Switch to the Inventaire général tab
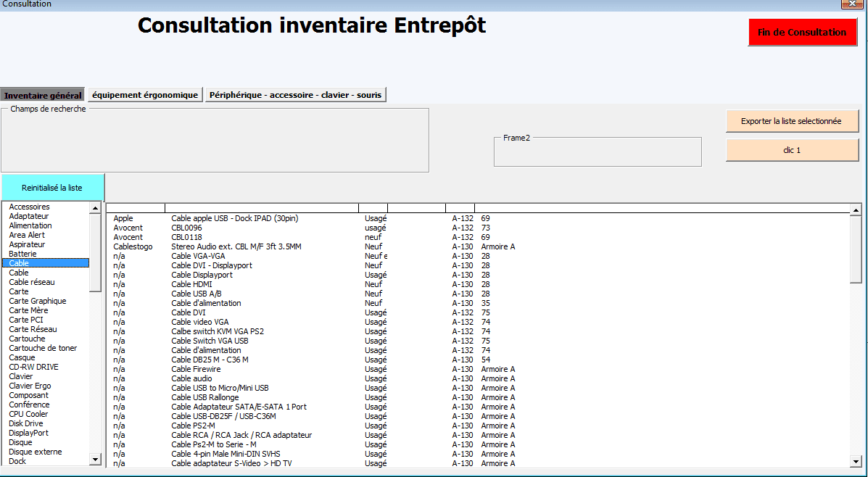868x477 pixels. click(43, 95)
